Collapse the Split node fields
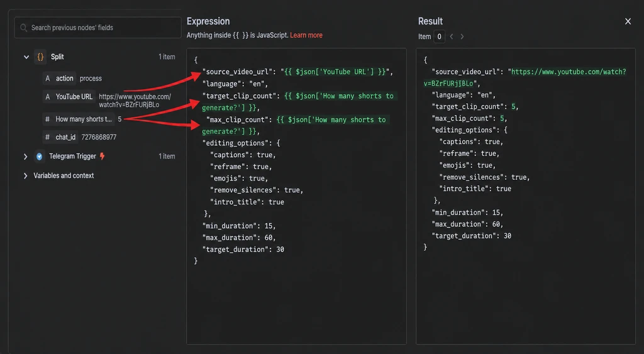The image size is (644, 354). (x=26, y=57)
